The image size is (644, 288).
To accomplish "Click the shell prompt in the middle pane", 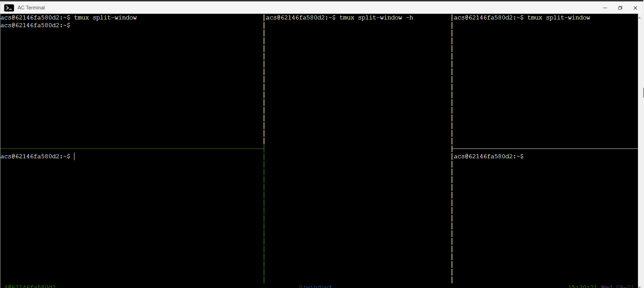I will click(301, 17).
